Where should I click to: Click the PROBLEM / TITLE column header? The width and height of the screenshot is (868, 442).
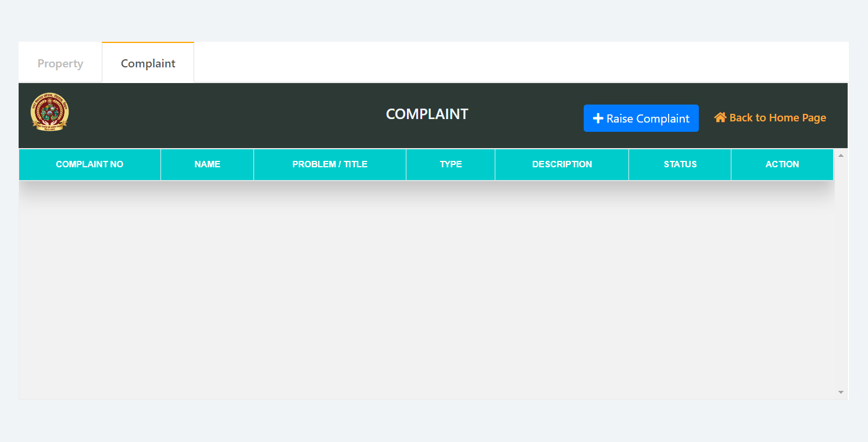[x=330, y=164]
